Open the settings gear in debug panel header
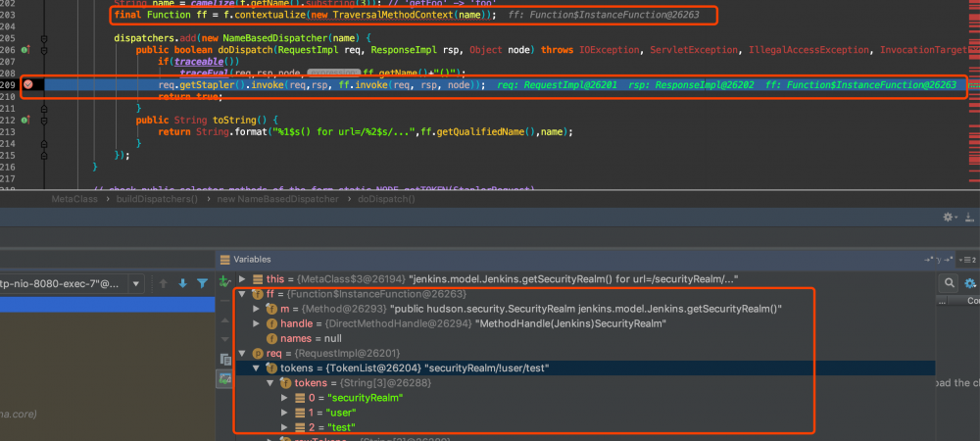 [947, 217]
